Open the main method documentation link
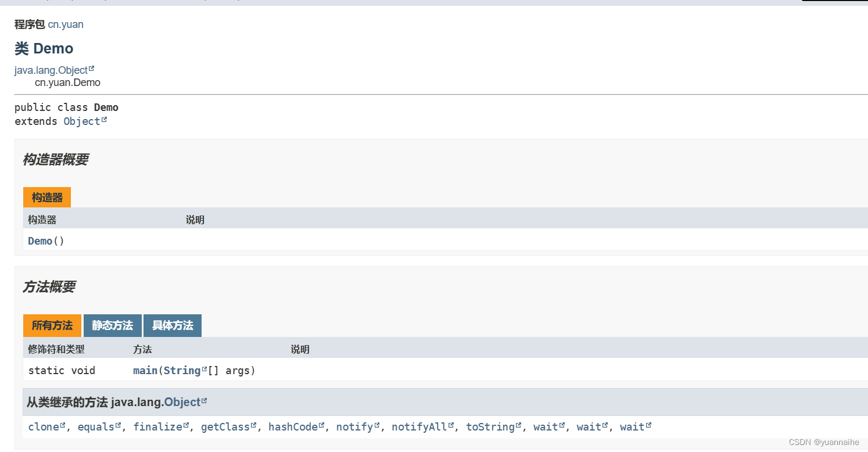The width and height of the screenshot is (868, 452). click(x=145, y=370)
